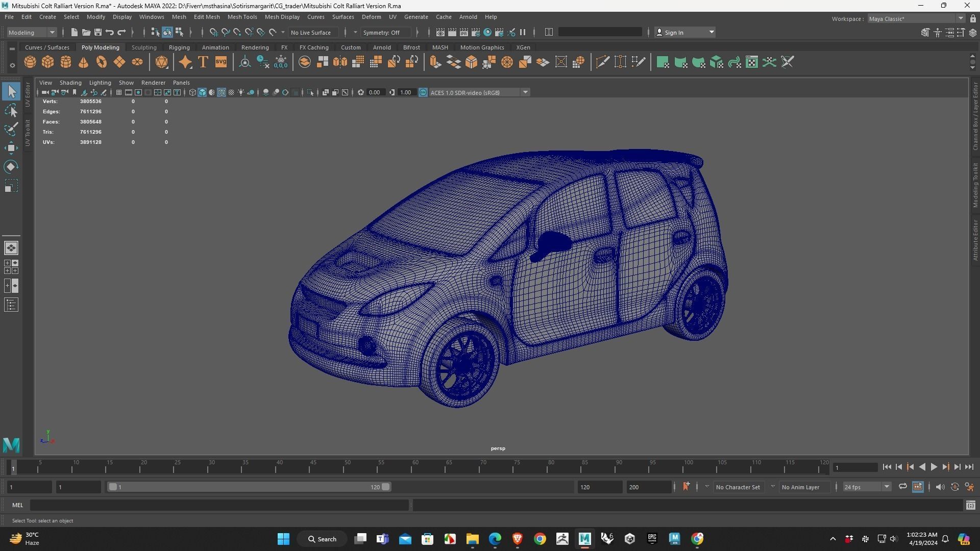This screenshot has height=551, width=980.
Task: Open Google Chrome from taskbar
Action: pos(540,539)
